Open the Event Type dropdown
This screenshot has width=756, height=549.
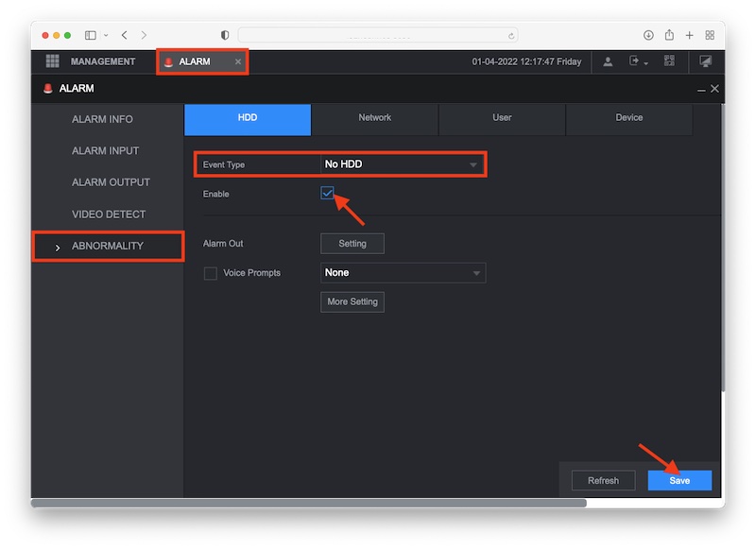click(x=403, y=164)
